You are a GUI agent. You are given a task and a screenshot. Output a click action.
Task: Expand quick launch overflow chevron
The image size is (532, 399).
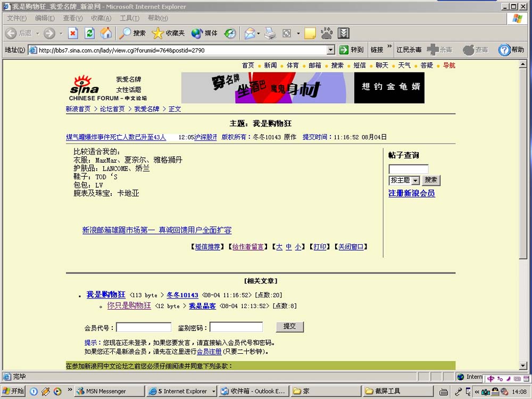click(70, 389)
